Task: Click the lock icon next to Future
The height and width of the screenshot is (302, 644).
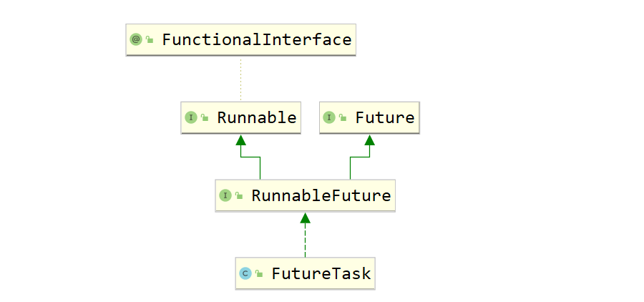Action: pyautogui.click(x=343, y=118)
